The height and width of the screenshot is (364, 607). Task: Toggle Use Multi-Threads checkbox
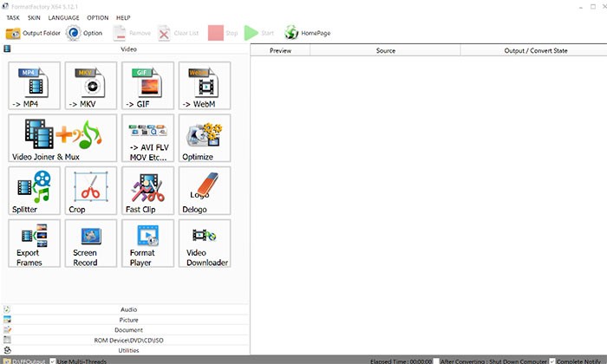(x=51, y=360)
